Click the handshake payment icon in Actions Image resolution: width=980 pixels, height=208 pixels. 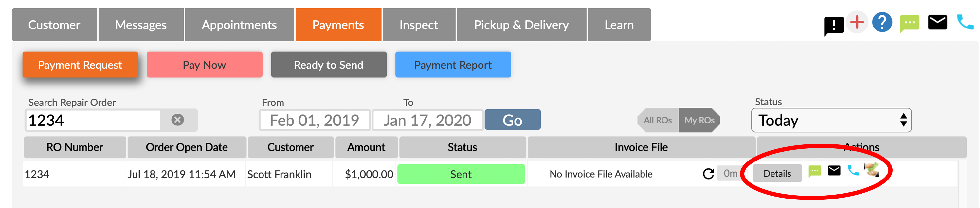click(x=872, y=170)
